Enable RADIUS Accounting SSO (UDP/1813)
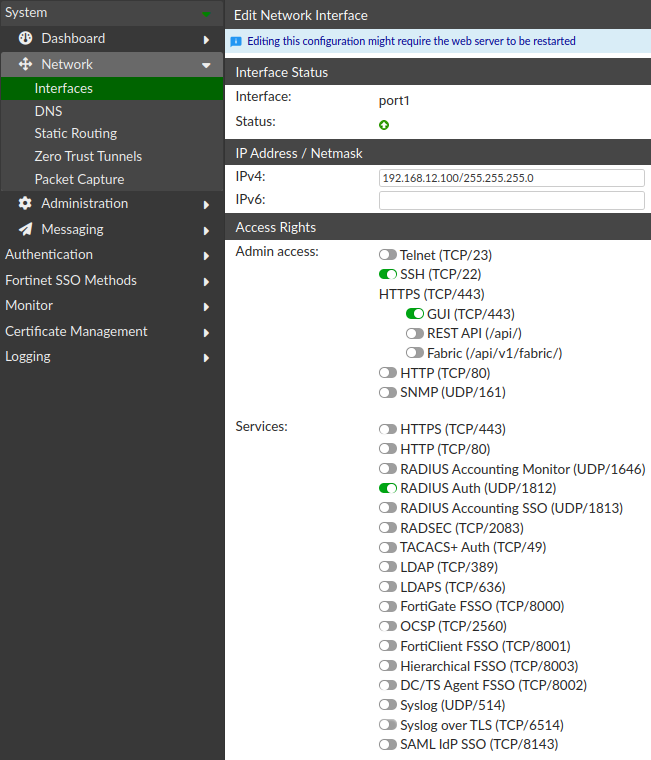 click(388, 508)
